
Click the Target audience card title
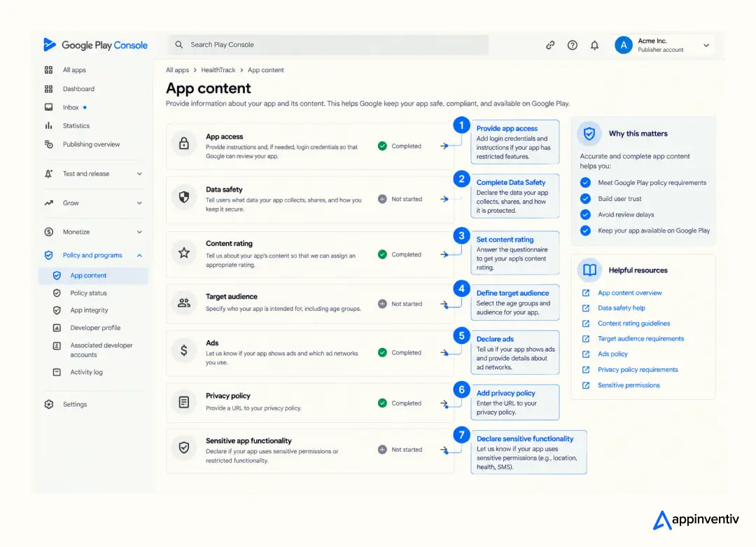click(232, 297)
